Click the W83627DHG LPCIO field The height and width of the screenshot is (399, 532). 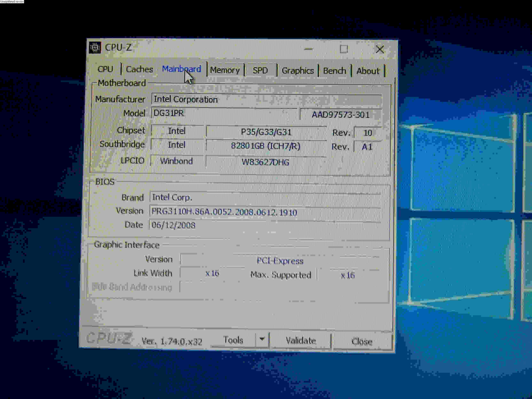coord(266,162)
